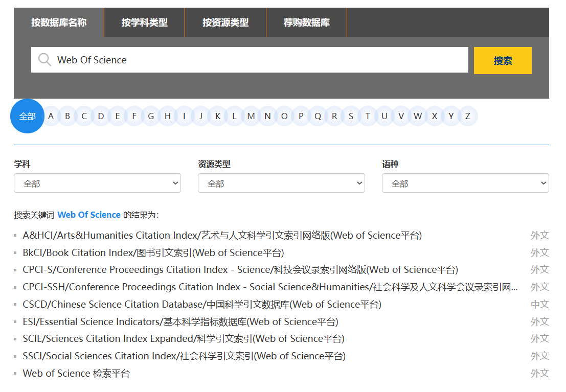The height and width of the screenshot is (392, 566).
Task: Click 外文 label on A&HCI row
Action: click(539, 235)
